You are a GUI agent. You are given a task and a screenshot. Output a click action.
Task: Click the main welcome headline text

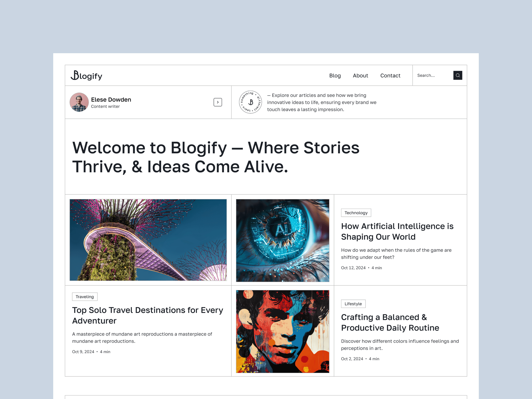[x=216, y=157]
